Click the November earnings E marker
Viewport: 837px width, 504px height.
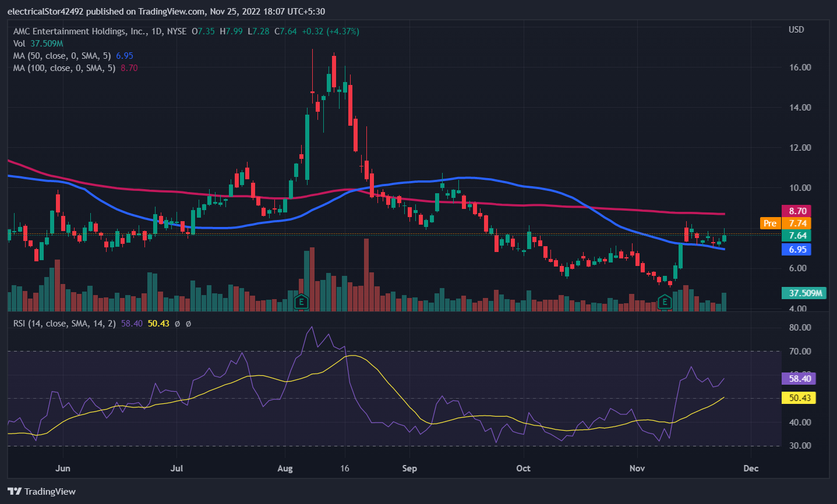(665, 301)
